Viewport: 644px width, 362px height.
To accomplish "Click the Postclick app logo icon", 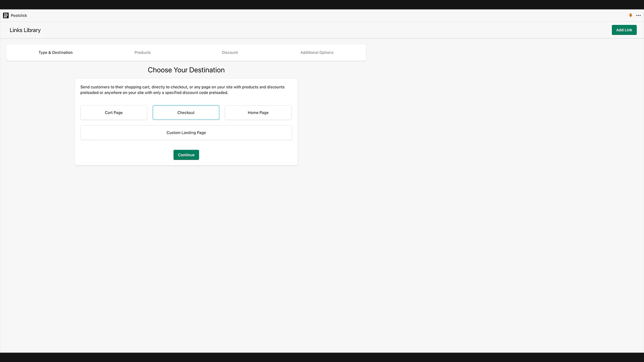I will click(x=6, y=15).
